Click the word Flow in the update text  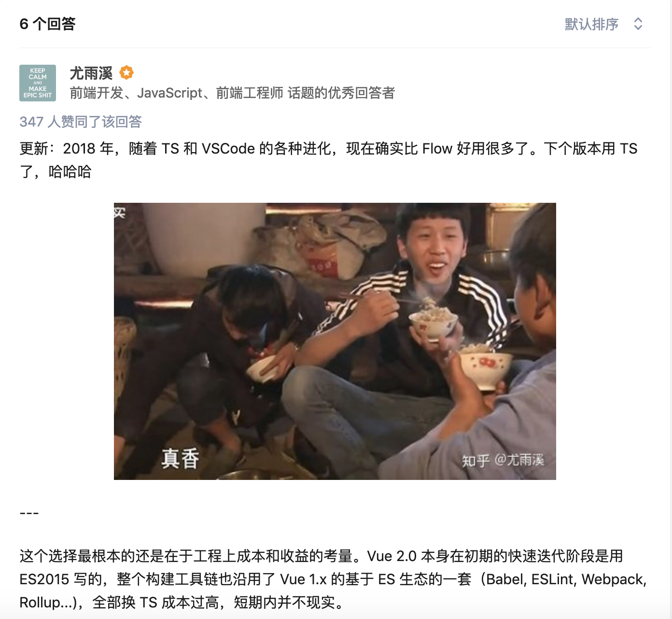click(x=437, y=149)
